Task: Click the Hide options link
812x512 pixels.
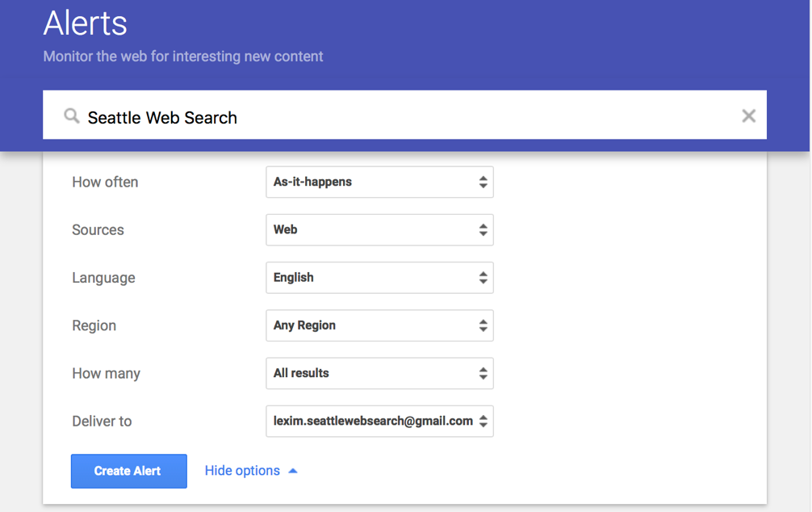Action: (x=251, y=471)
